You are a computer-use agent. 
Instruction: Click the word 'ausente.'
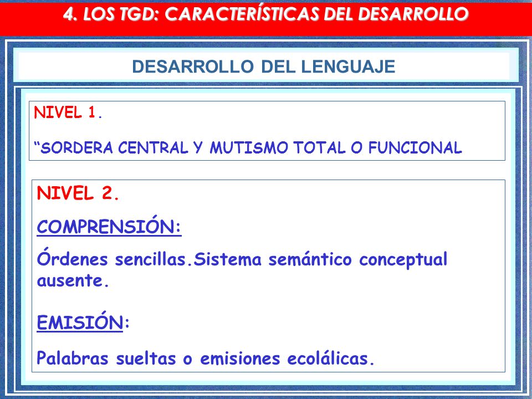click(73, 281)
